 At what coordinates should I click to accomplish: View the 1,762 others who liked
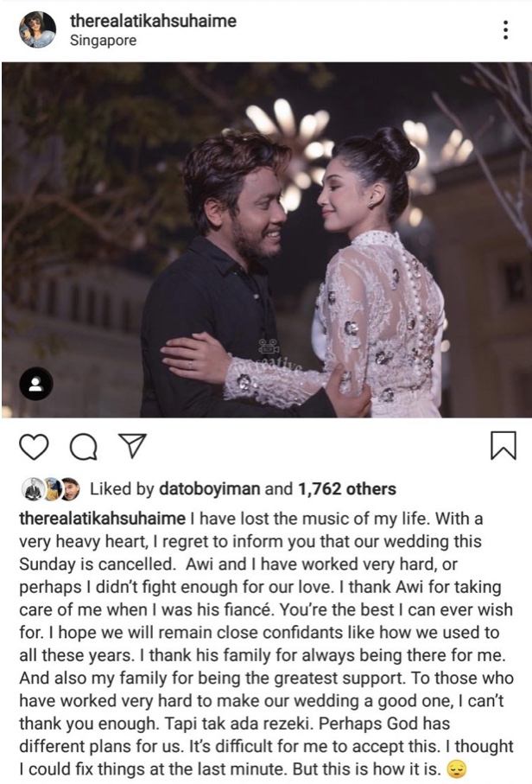coord(346,488)
